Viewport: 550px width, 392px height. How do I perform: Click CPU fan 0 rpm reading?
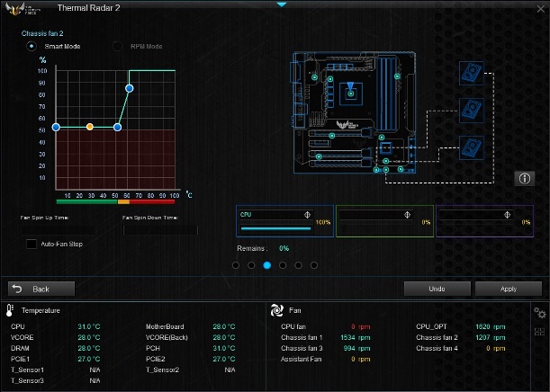point(361,326)
